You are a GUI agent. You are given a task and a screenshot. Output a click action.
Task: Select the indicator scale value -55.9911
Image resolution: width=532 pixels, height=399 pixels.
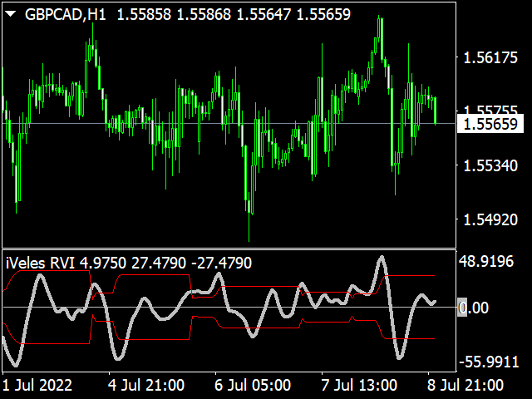pyautogui.click(x=490, y=362)
